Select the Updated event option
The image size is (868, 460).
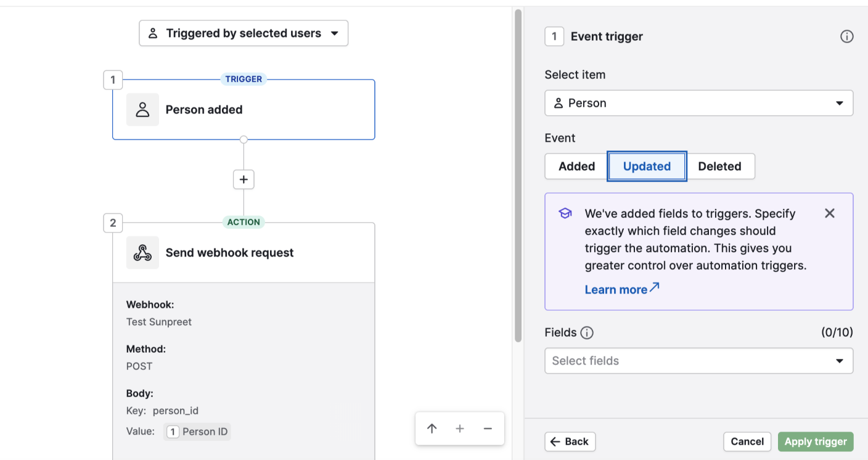click(647, 166)
